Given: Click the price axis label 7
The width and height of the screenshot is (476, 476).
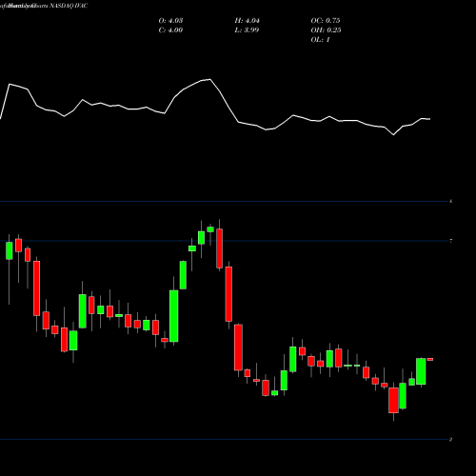Looking at the screenshot, I should [x=451, y=241].
